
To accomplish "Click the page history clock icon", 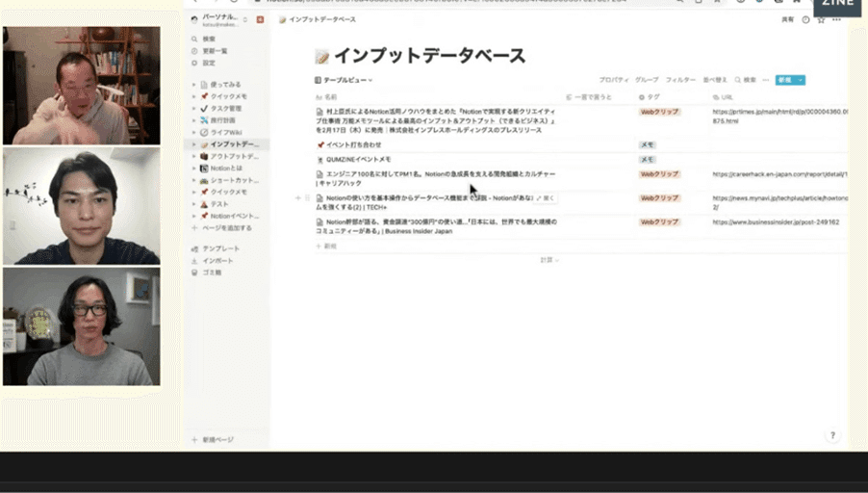I will [805, 19].
